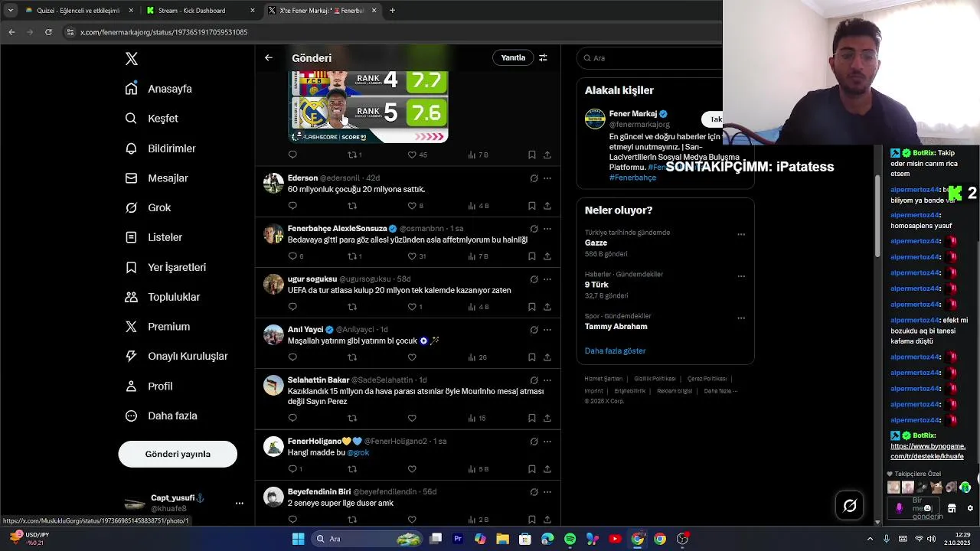Open the Gazze trending topic
The image size is (980, 551).
coord(596,243)
